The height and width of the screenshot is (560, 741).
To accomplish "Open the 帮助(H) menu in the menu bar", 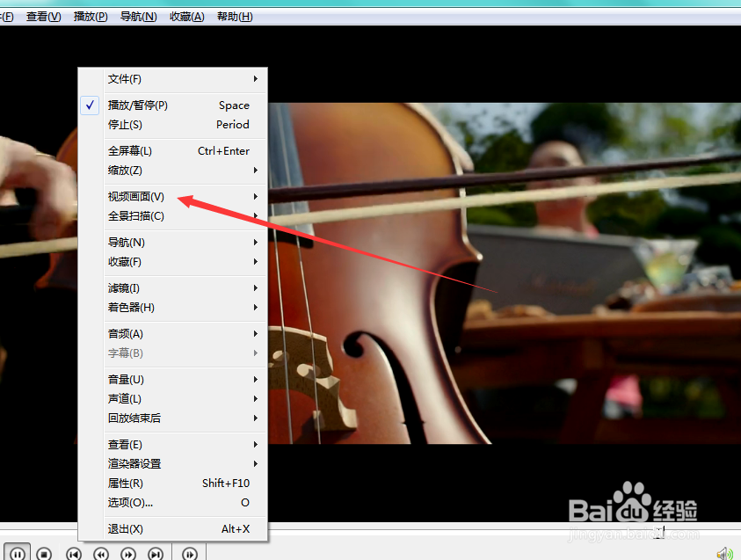I will coord(235,17).
